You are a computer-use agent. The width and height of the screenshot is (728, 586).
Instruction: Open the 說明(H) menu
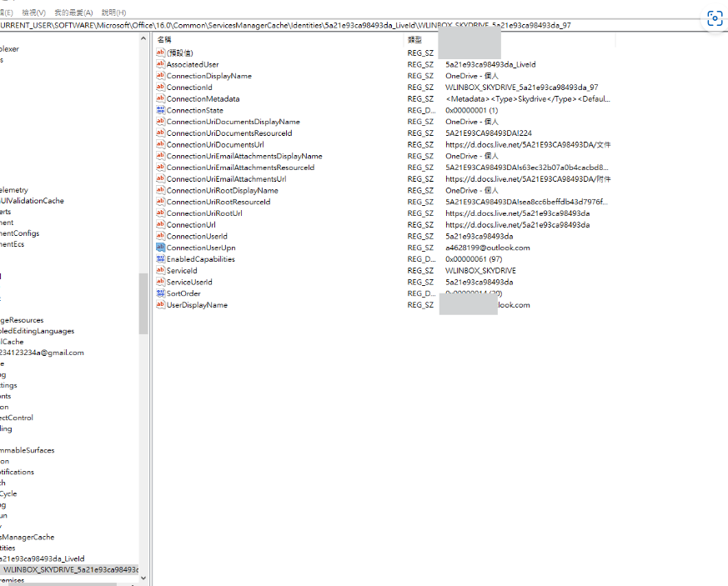113,13
